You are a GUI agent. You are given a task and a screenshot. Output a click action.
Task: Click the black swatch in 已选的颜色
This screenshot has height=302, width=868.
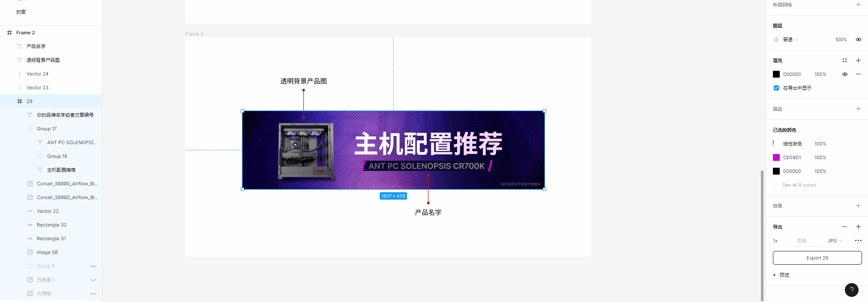(776, 171)
